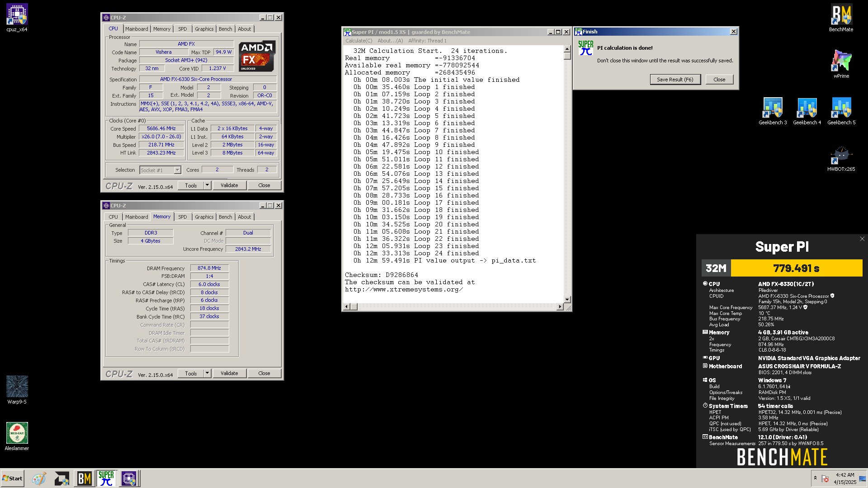868x488 pixels.
Task: Click the taskbar clock showing 4:42 AM
Action: [x=844, y=479]
